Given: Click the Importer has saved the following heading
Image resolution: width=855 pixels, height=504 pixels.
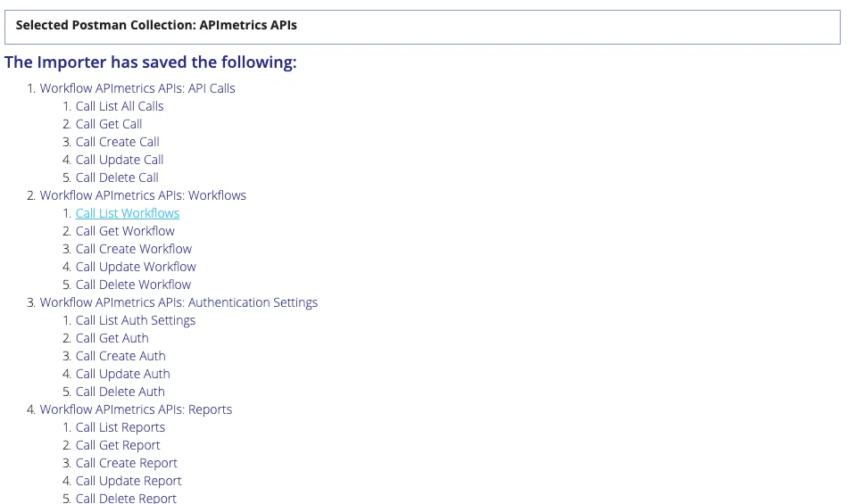Looking at the screenshot, I should tap(151, 62).
